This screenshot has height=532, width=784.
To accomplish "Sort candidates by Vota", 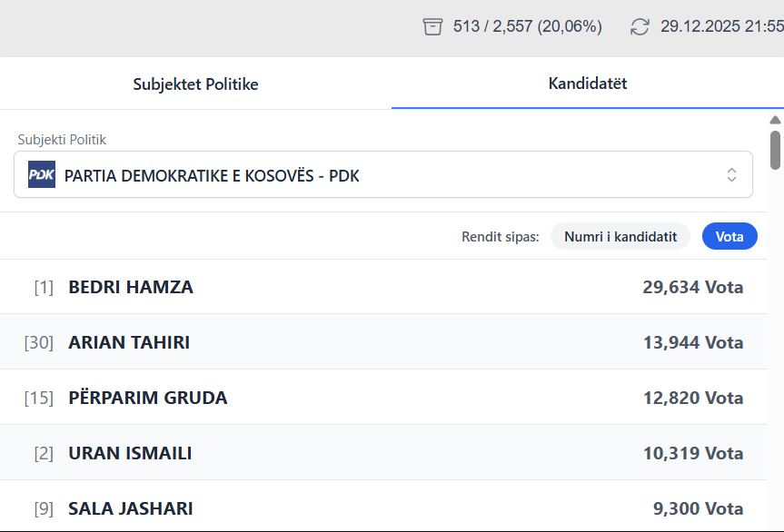I will pos(729,237).
